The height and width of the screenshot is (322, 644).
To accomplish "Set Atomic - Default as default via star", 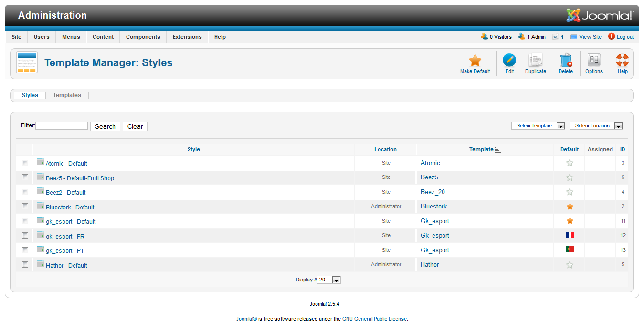I will 570,163.
